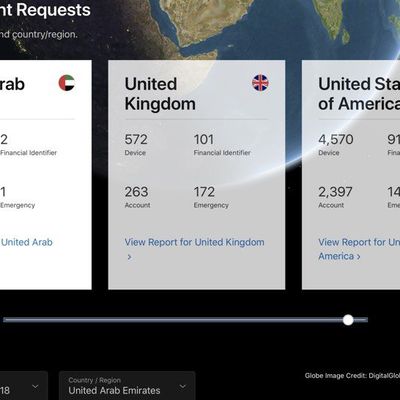Select the United Kingdom card heading

(160, 94)
